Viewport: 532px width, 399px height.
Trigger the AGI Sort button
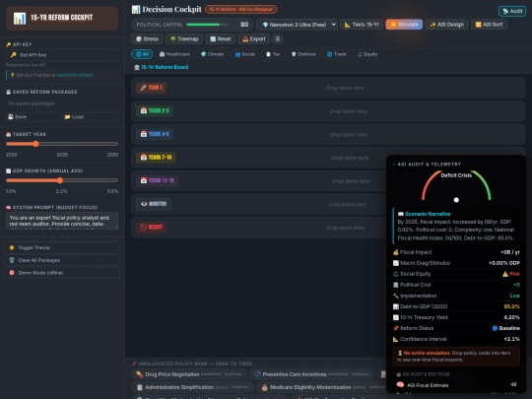(489, 25)
